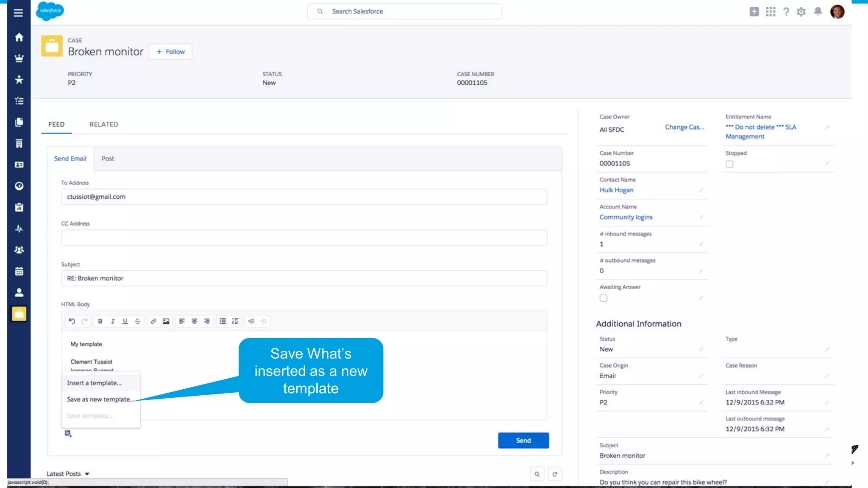Click the CC Address field
Screen dimensions: 868x488
click(304, 238)
